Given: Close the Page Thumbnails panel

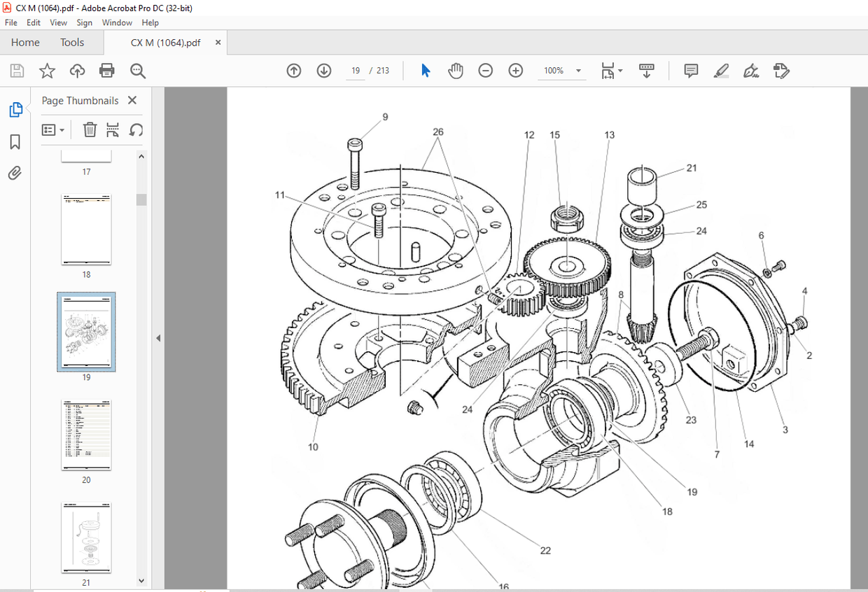Looking at the screenshot, I should 132,101.
